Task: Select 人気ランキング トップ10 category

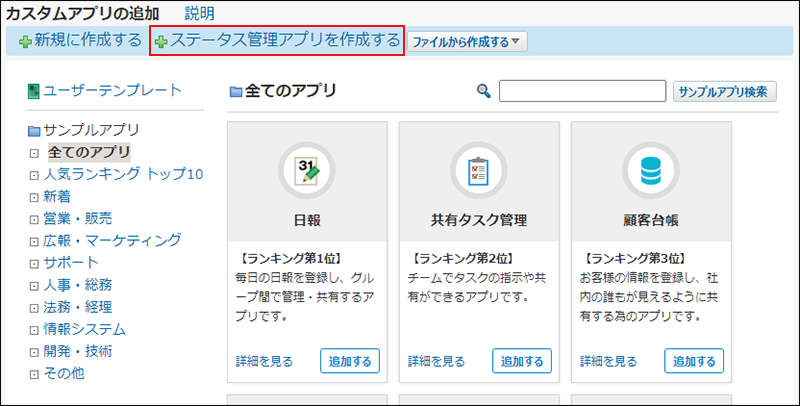Action: 123,174
